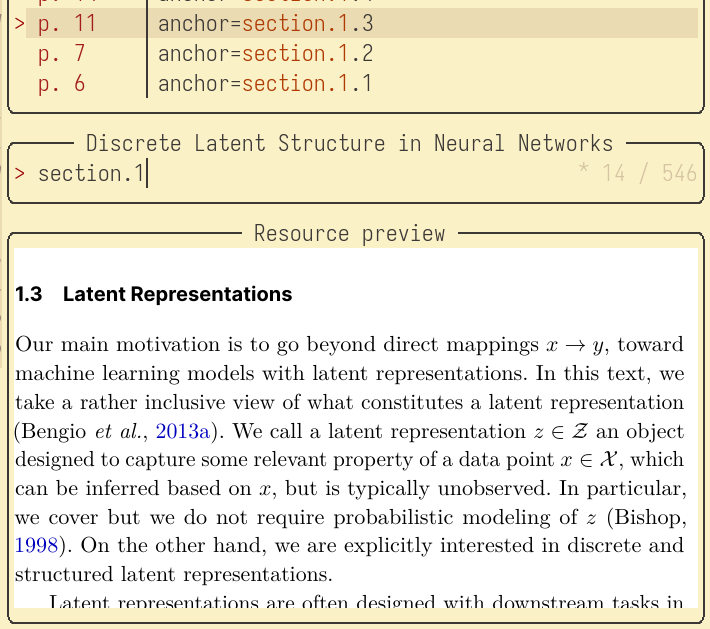Click the selection arrow beside p. 11
Image resolution: width=710 pixels, height=629 pixels.
20,23
